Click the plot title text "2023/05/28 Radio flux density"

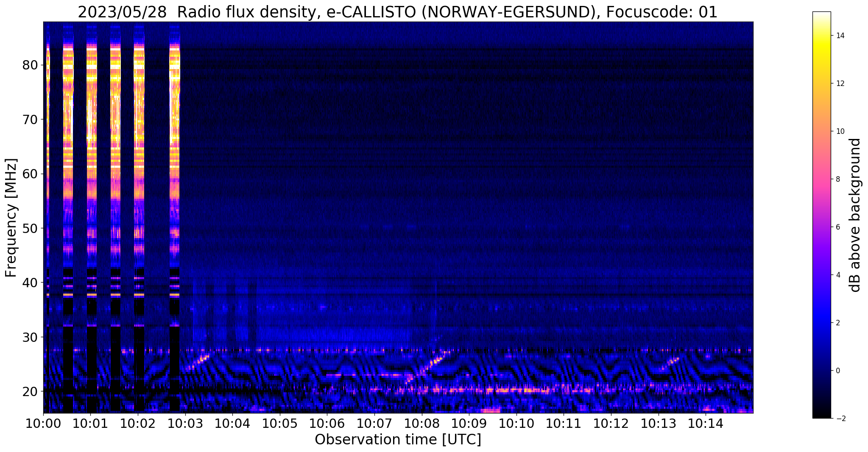pos(198,12)
